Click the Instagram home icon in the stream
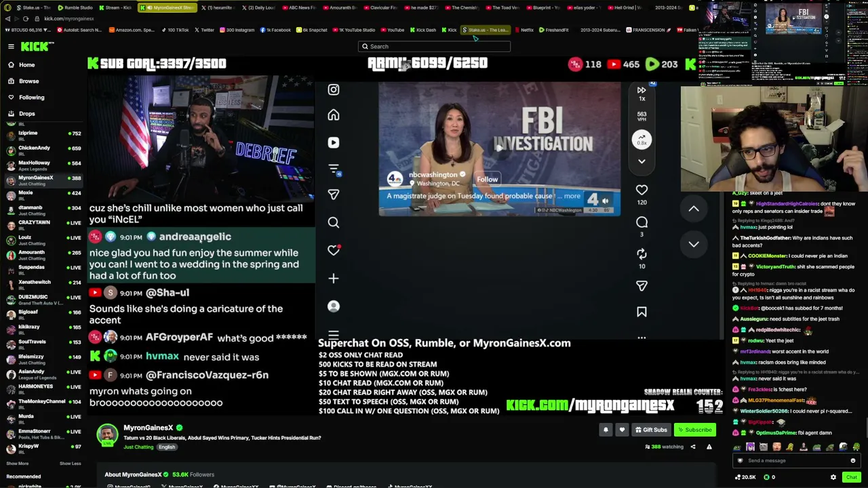 coord(333,115)
